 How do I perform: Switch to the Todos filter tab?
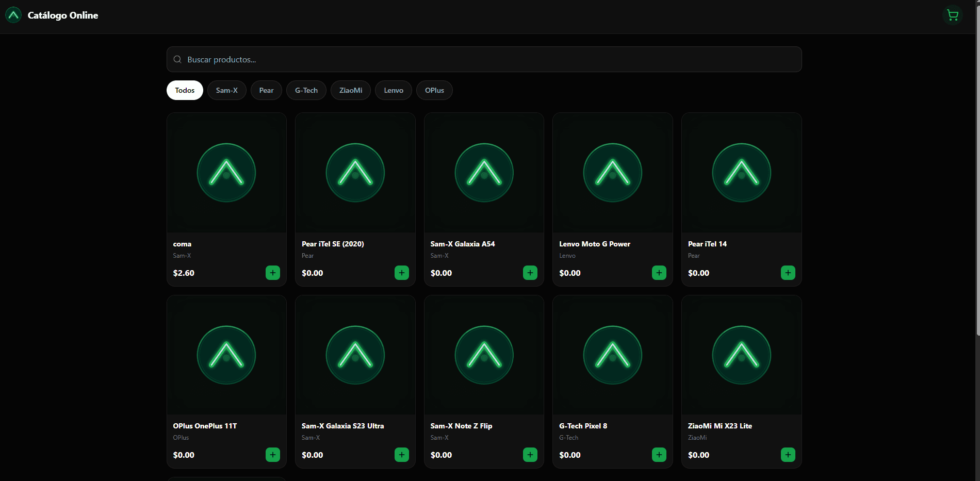coord(184,90)
